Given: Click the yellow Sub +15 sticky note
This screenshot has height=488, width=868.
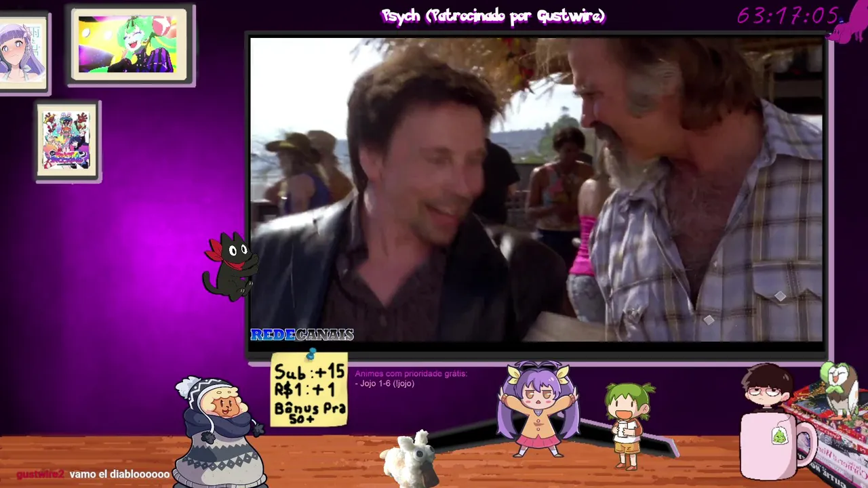Looking at the screenshot, I should coord(309,390).
